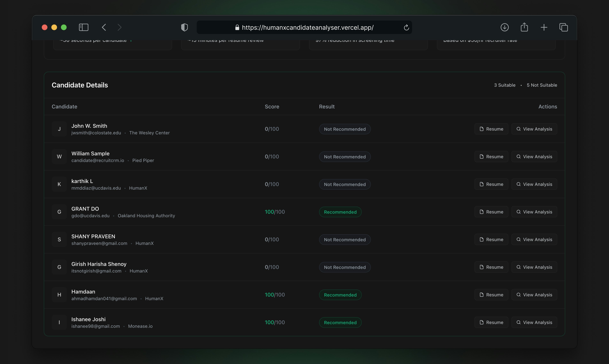This screenshot has width=609, height=364.
Task: Click the Recommended badge for Hamdaan
Action: coord(340,295)
